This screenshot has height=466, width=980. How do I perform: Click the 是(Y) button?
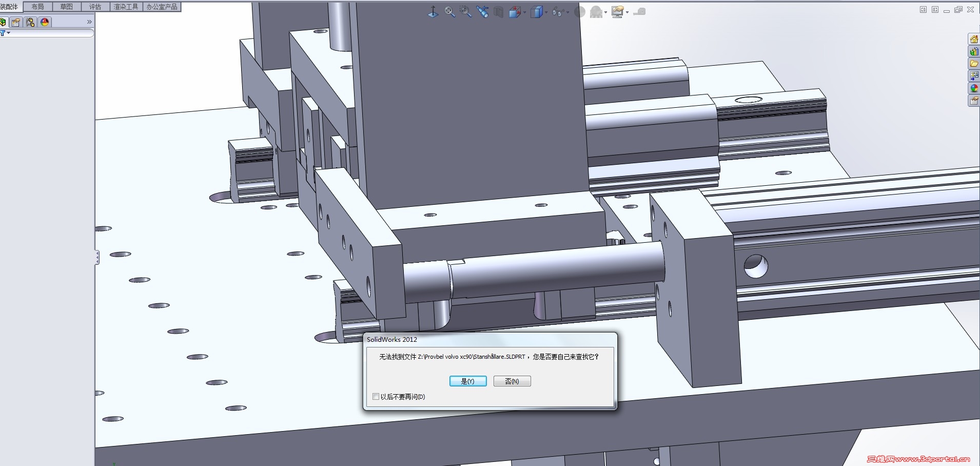point(468,381)
